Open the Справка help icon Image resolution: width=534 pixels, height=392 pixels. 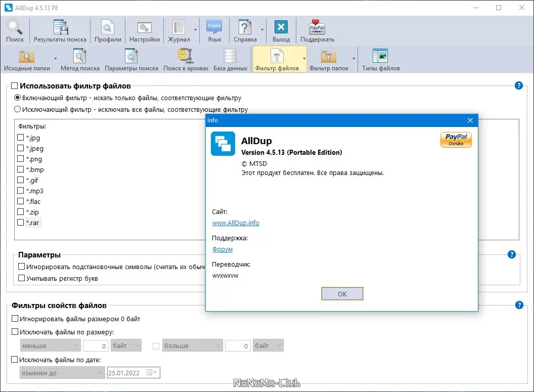click(x=245, y=31)
